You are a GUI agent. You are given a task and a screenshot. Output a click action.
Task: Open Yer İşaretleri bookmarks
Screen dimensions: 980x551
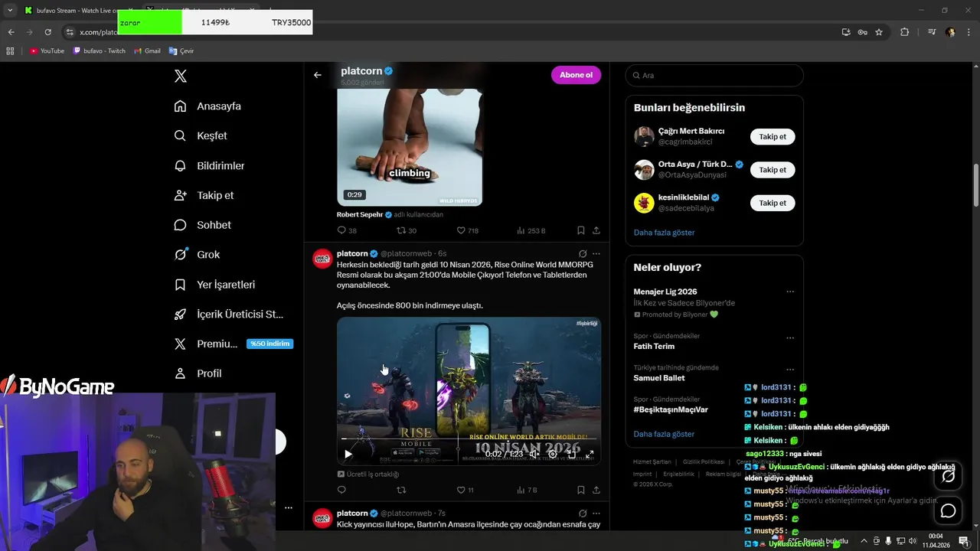[x=214, y=284]
